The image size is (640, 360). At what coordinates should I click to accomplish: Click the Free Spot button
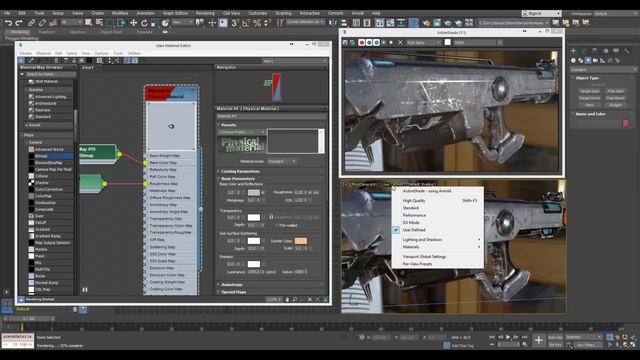pos(615,91)
